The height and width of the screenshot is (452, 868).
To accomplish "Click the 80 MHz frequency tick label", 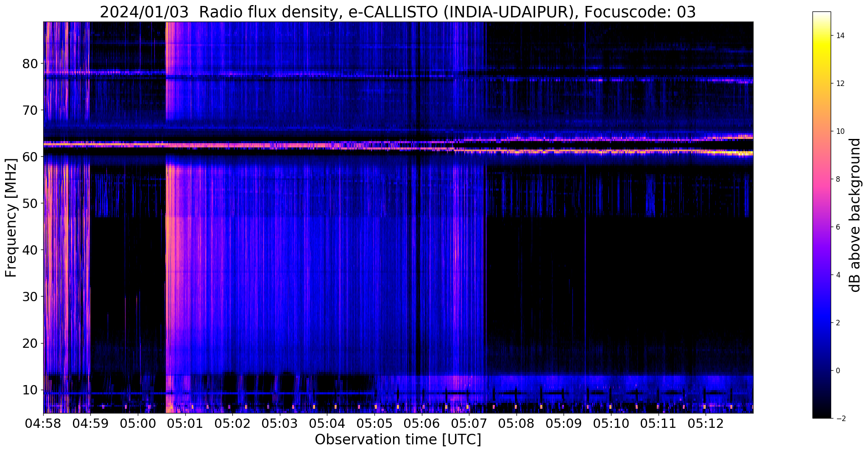I will [x=30, y=64].
